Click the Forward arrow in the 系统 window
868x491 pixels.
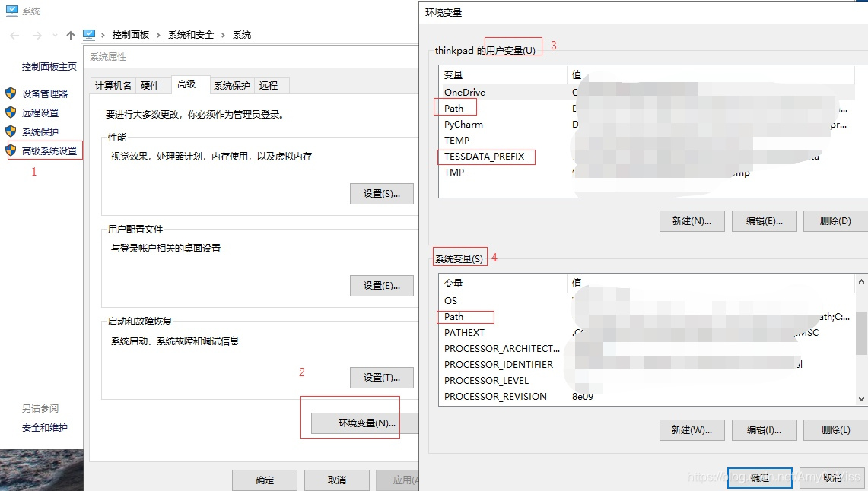pos(37,36)
